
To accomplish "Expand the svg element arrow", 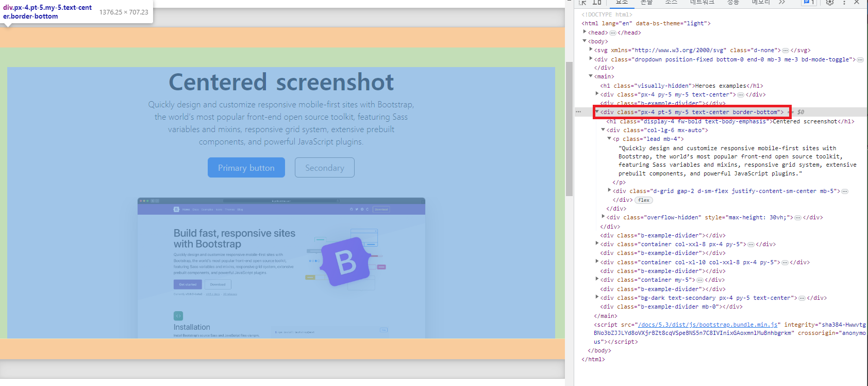I will coord(591,50).
